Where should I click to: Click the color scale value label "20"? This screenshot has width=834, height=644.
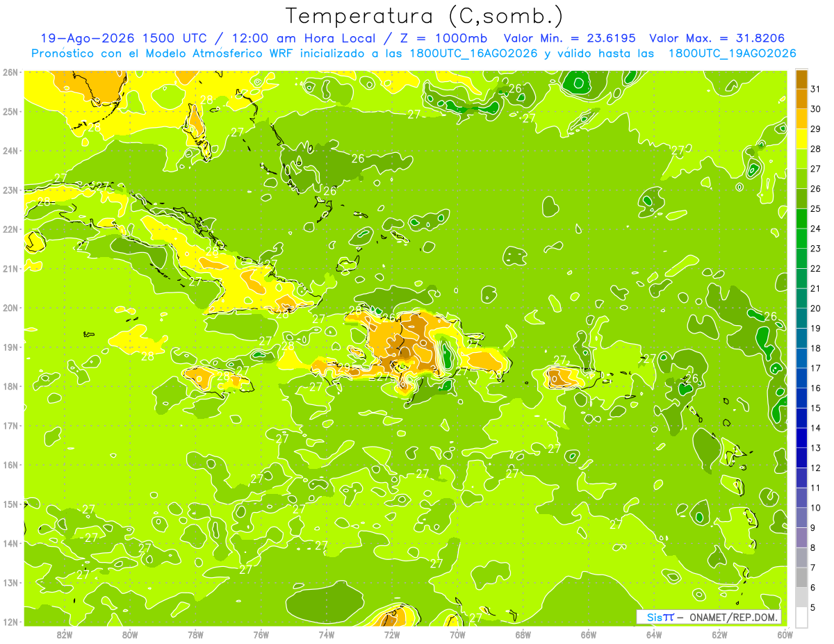[x=816, y=308]
